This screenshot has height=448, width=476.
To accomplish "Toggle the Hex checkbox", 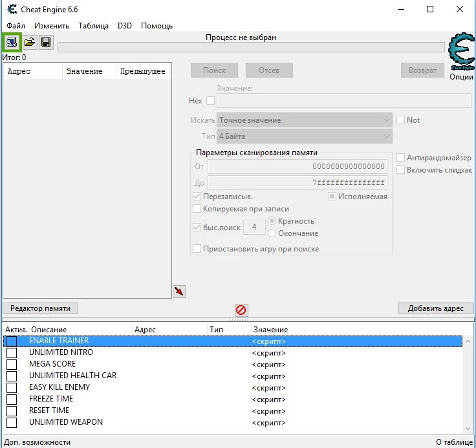I will (210, 100).
